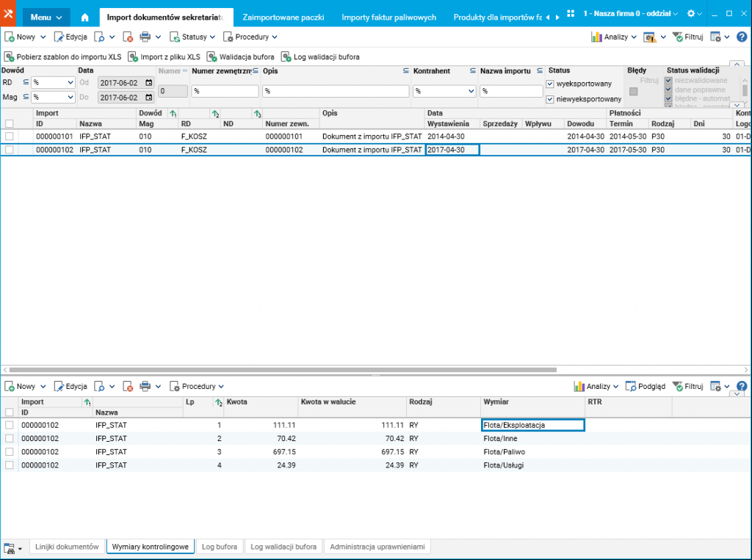Click the bottom panel print icon
Screen dimensions: 752x560
(145, 387)
